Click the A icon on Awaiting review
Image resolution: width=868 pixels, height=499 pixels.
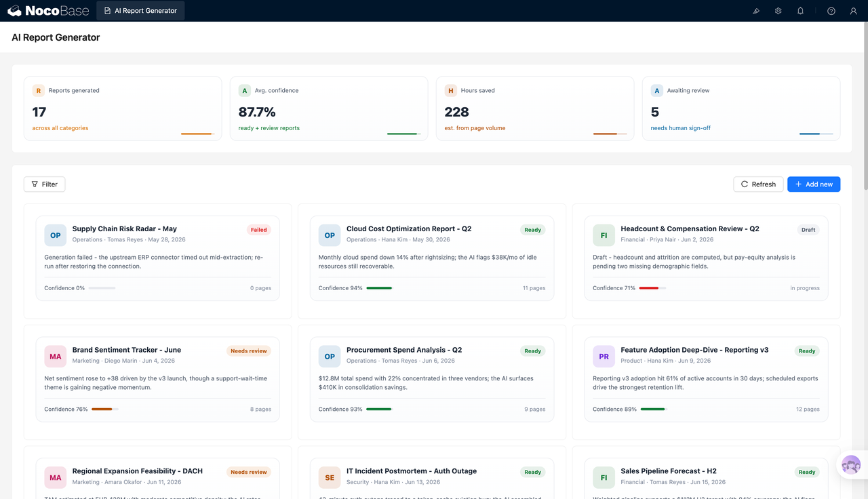pos(656,90)
